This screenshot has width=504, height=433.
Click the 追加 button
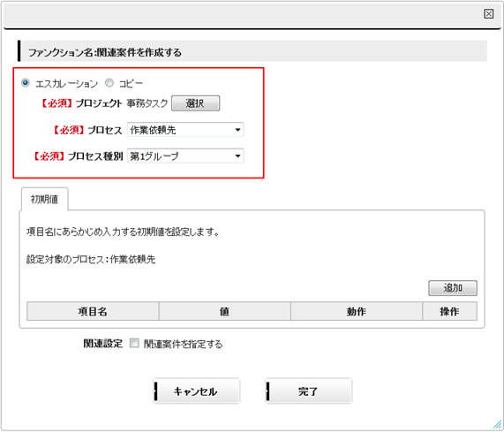click(x=453, y=288)
